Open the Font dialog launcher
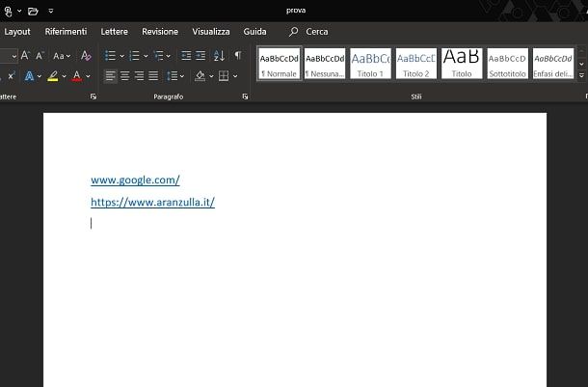The width and height of the screenshot is (588, 387). point(93,97)
